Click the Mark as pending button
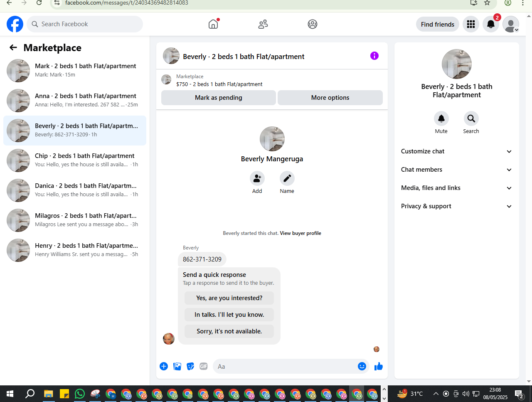The image size is (532, 402). [x=219, y=98]
